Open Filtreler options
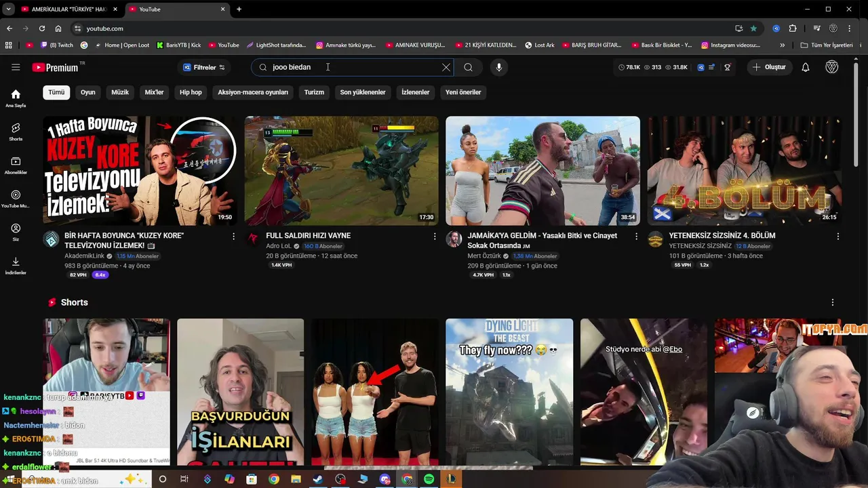Image resolution: width=868 pixels, height=488 pixels. pos(204,67)
